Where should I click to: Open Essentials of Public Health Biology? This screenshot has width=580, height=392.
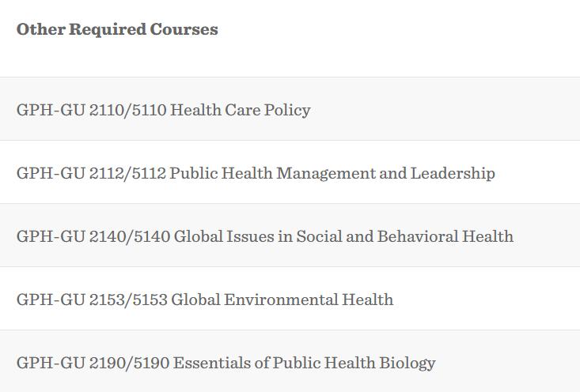click(x=304, y=363)
